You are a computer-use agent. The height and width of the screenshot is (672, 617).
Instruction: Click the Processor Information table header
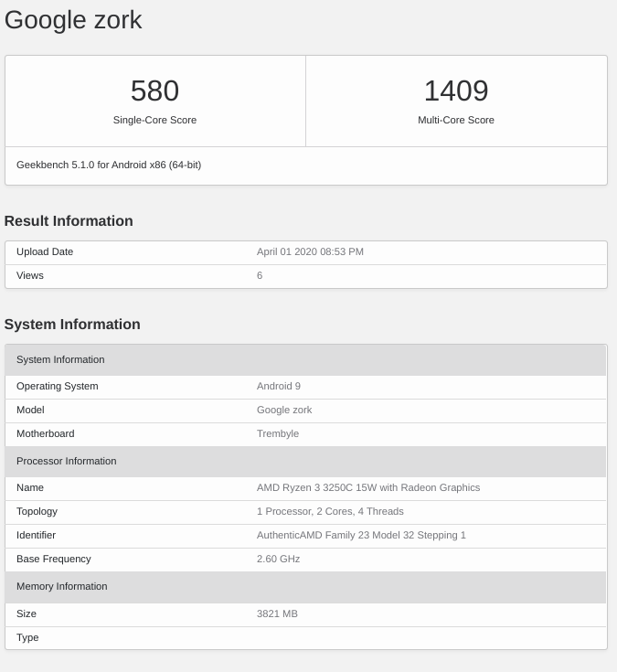point(306,462)
